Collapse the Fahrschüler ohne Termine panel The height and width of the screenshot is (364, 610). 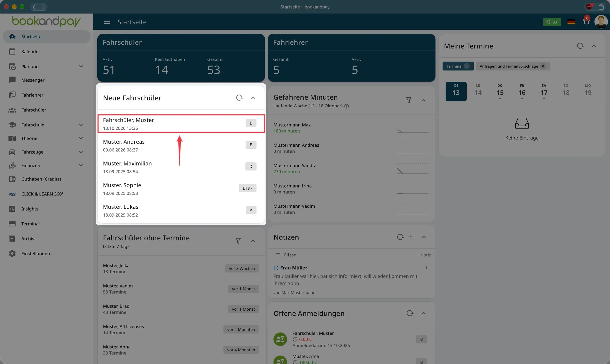253,241
